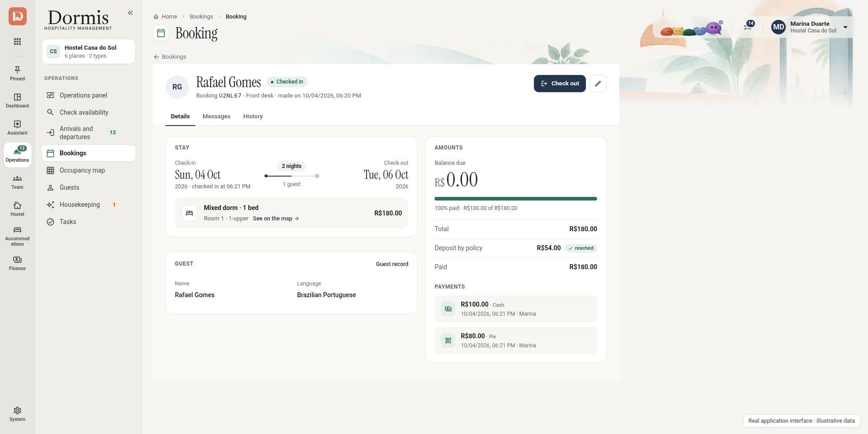Screen dimensions: 868x434
Task: Click the Pix QR payment icon
Action: [448, 341]
